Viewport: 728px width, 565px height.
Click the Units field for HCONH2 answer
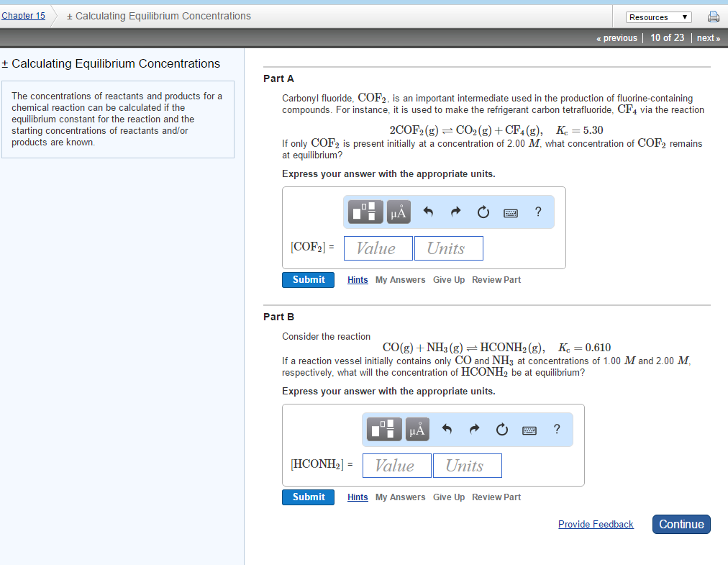coord(466,465)
